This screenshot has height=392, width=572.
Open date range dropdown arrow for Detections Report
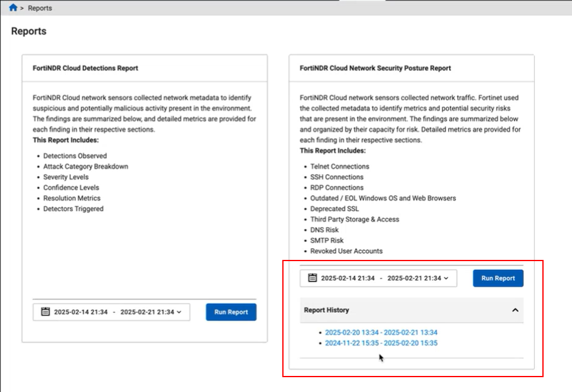click(179, 312)
